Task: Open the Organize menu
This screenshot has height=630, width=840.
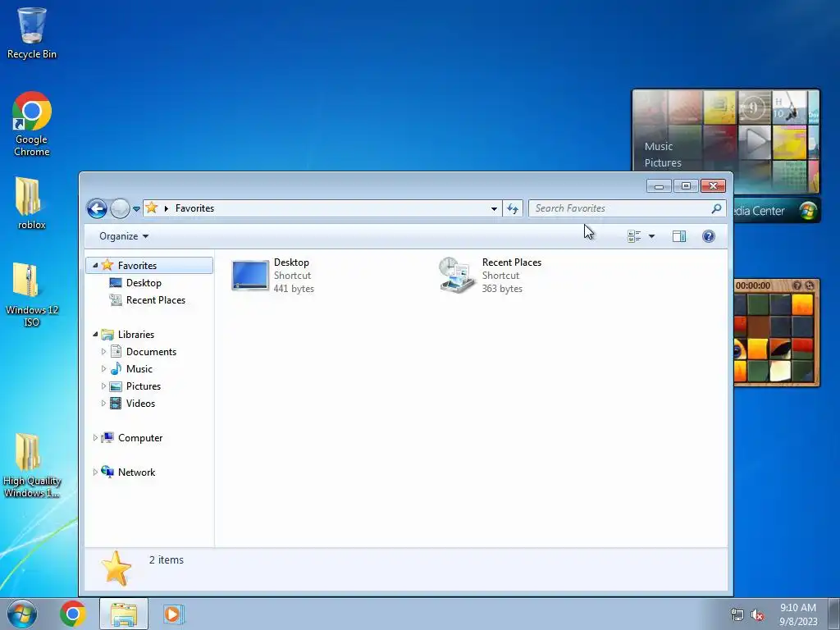Action: (124, 236)
